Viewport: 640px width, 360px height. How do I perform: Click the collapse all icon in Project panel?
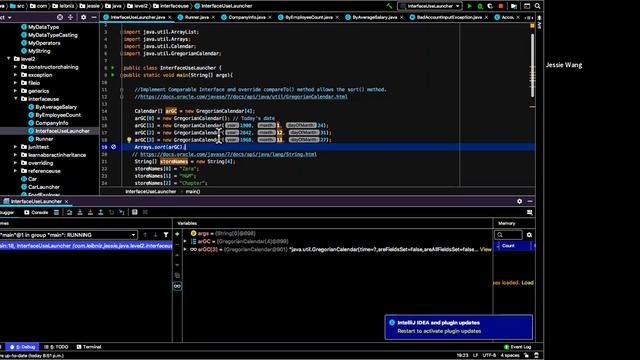point(70,17)
